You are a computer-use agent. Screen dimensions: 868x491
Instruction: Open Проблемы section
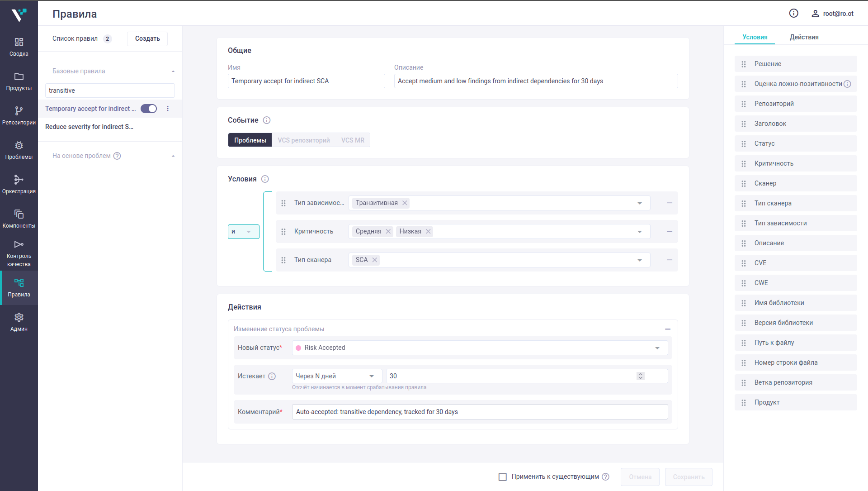[x=19, y=150]
